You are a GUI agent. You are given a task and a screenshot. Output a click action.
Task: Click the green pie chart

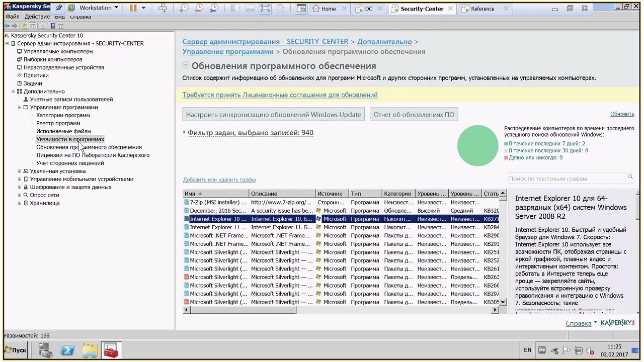pos(477,146)
